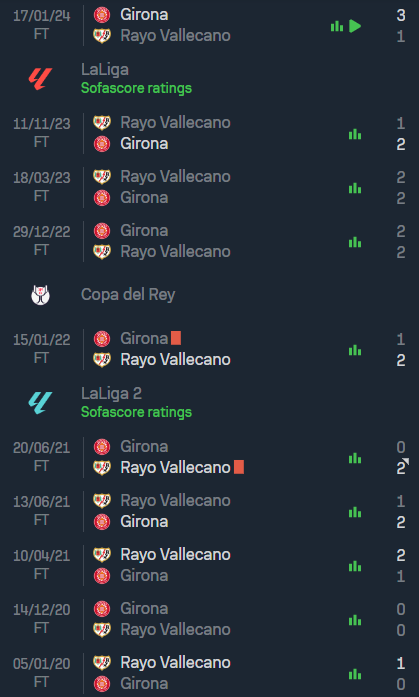Viewport: 419px width, 697px height.
Task: Click Rayo Vallecano crest in 10/04/21 match
Action: click(x=102, y=554)
